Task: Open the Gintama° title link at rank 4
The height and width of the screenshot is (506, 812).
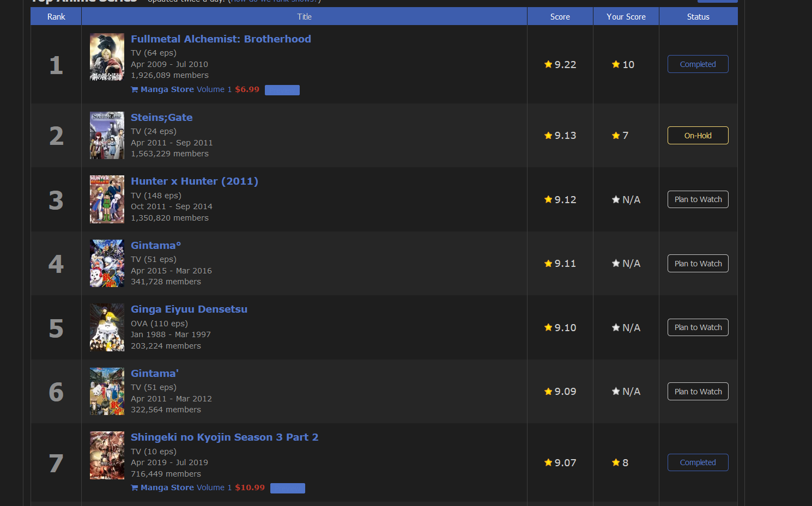Action: coord(155,246)
